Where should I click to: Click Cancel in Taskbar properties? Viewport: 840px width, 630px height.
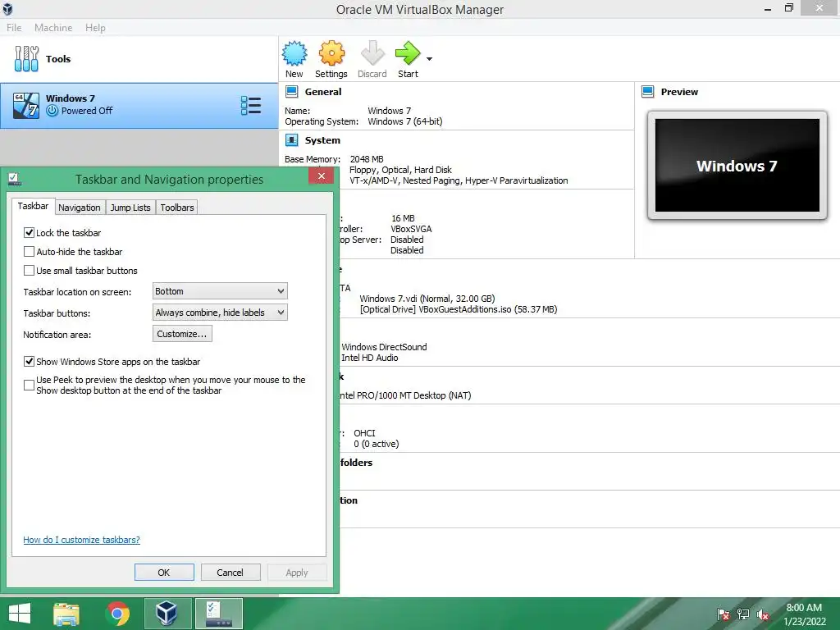(231, 572)
